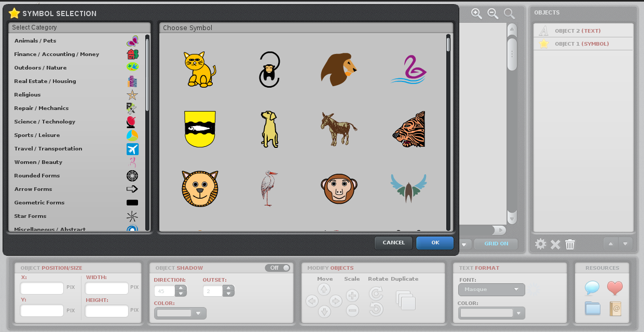Select the Travel / Transportation category
The height and width of the screenshot is (332, 644).
coord(48,149)
